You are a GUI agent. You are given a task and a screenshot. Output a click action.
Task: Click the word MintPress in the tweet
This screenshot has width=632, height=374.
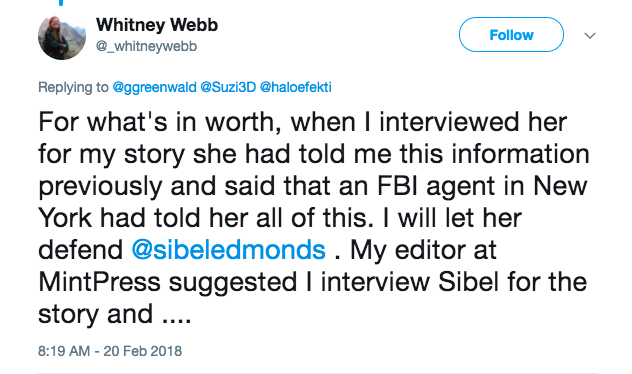pos(100,282)
